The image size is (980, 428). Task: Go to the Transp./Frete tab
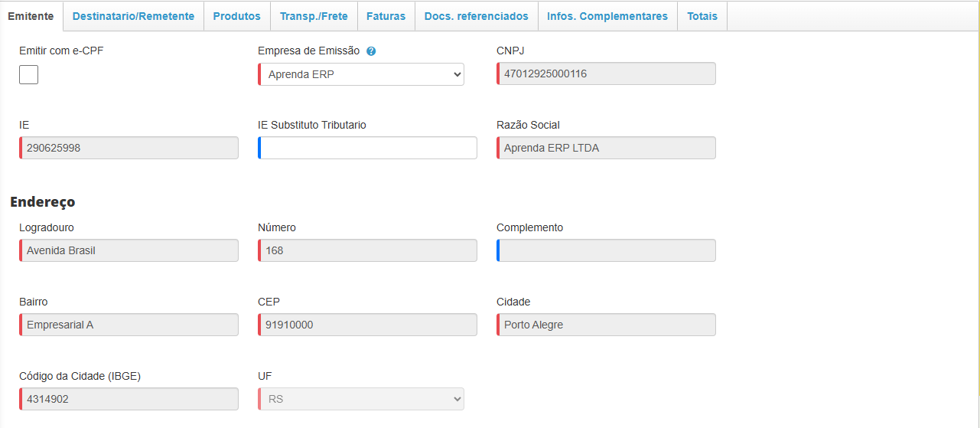314,16
